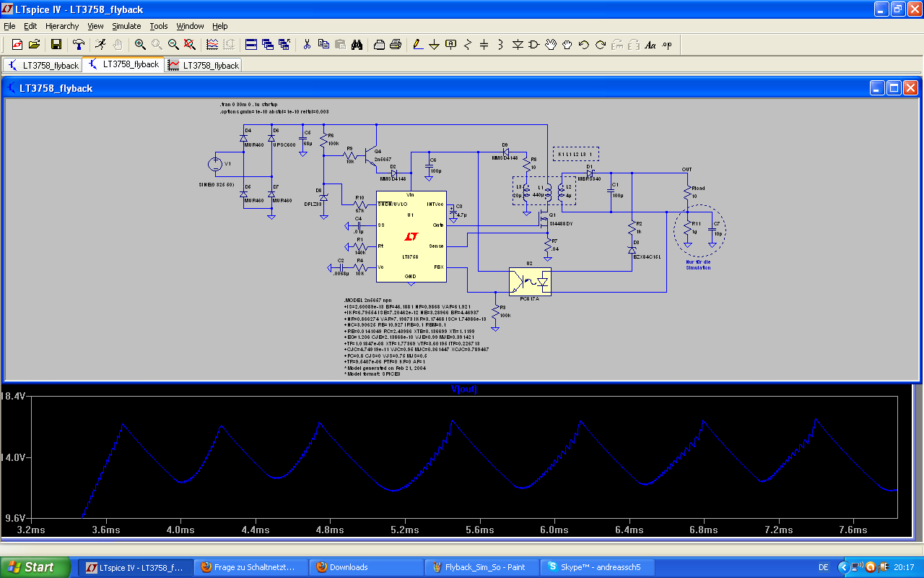
Task: Run the simulation with the running man icon
Action: click(100, 45)
